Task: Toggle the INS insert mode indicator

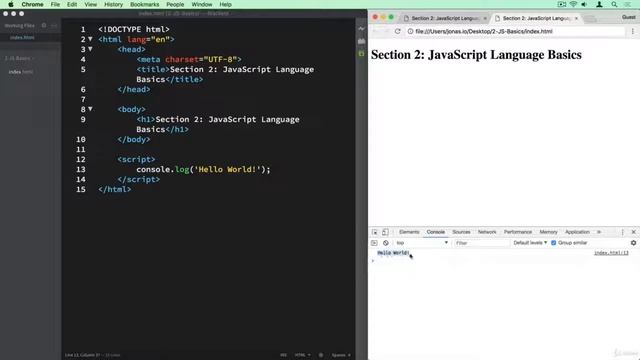Action: (283, 355)
